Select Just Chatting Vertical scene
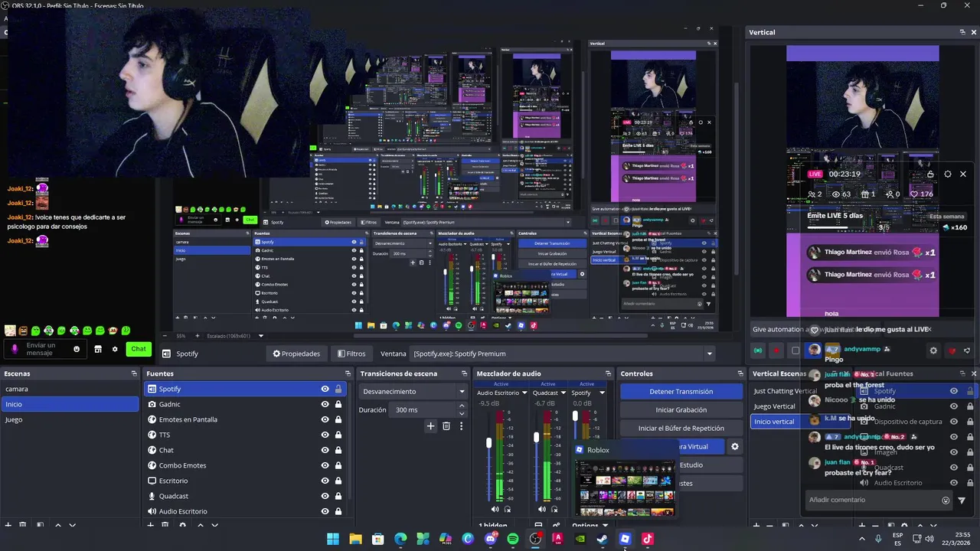Viewport: 980px width, 551px height. click(x=786, y=391)
